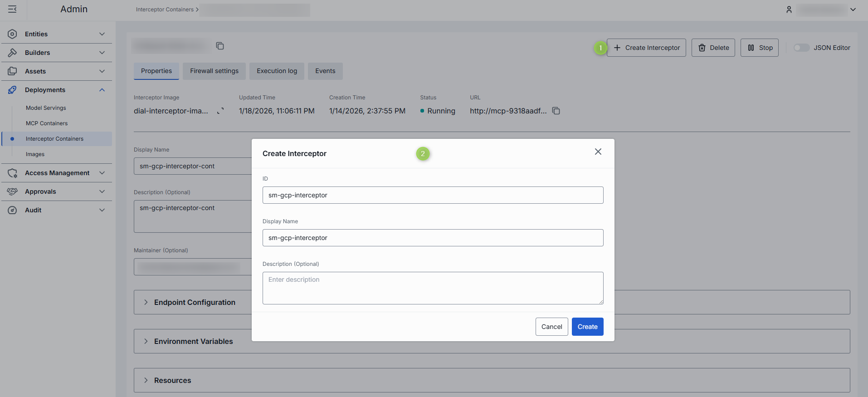
Task: Open MCP Containers in the sidebar
Action: click(47, 123)
